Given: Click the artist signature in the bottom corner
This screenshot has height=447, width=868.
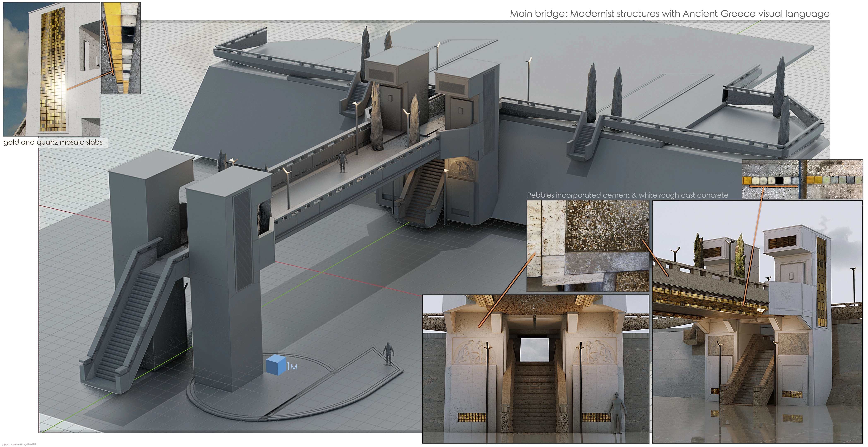Looking at the screenshot, I should (19, 444).
